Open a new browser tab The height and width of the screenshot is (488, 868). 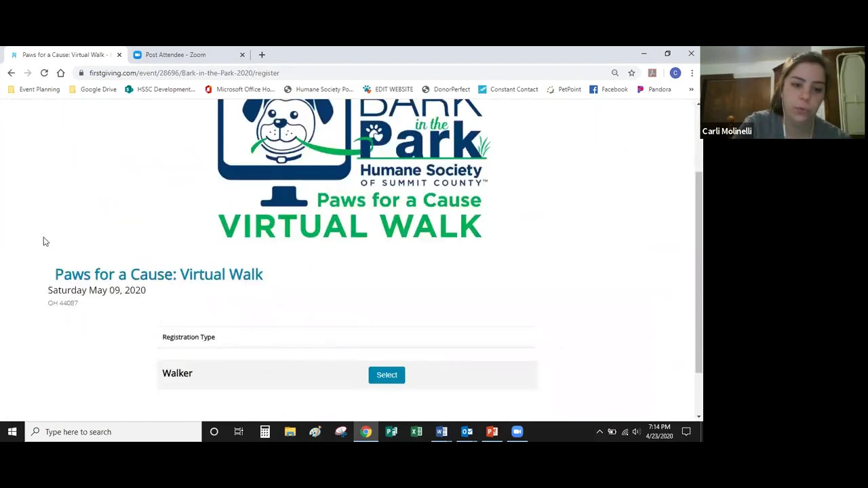[262, 54]
